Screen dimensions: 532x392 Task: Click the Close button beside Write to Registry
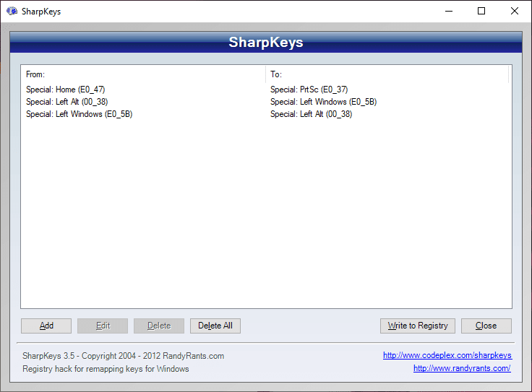(486, 326)
